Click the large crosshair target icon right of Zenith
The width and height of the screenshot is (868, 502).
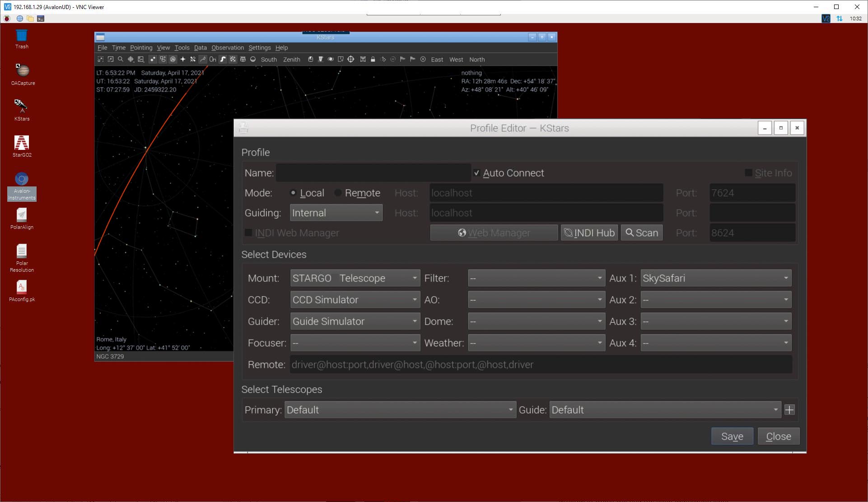[350, 59]
